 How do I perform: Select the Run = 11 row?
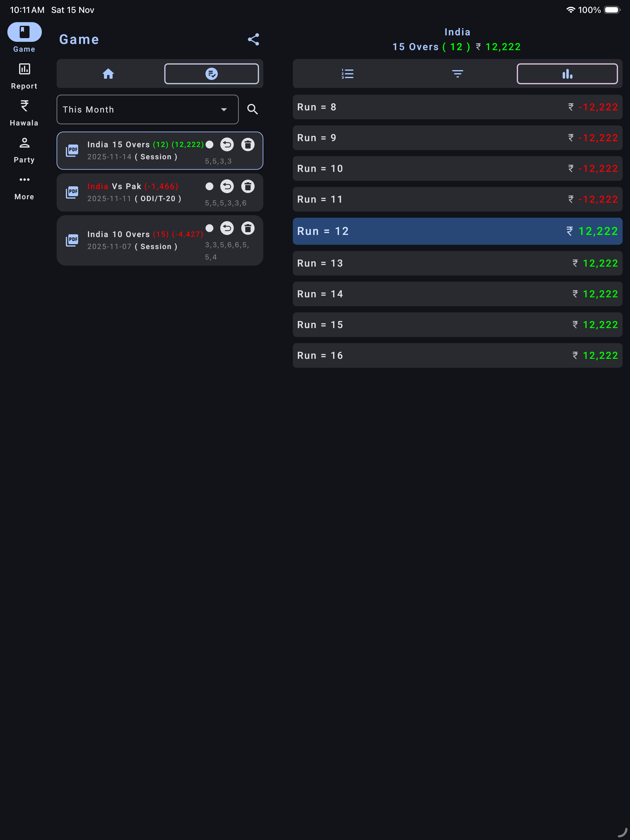coord(457,199)
